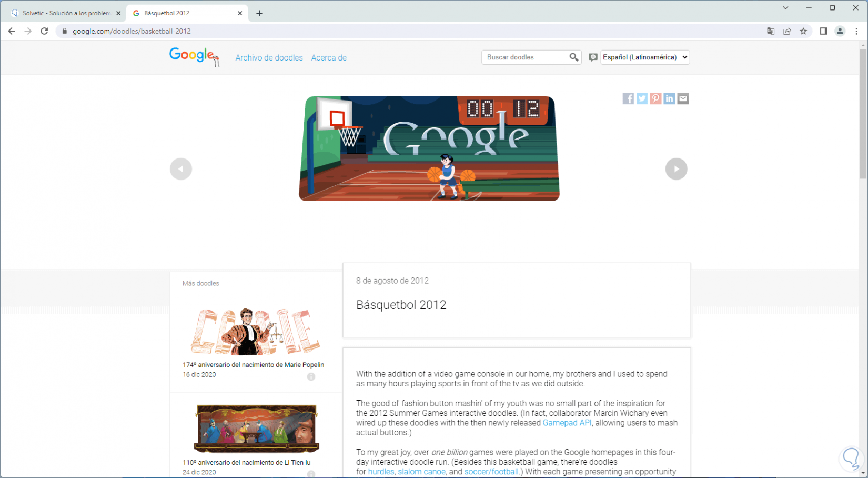This screenshot has height=478, width=868.
Task: Click the Google doodles logo
Action: tap(194, 57)
